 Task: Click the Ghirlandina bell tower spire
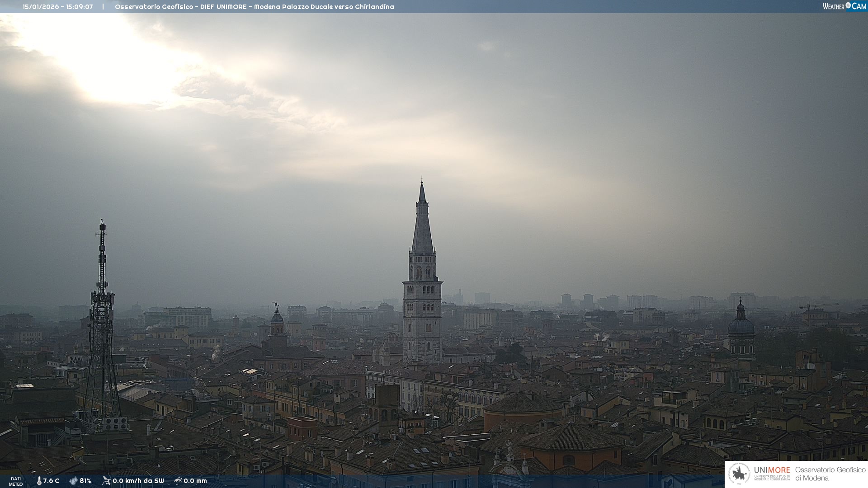click(x=422, y=226)
